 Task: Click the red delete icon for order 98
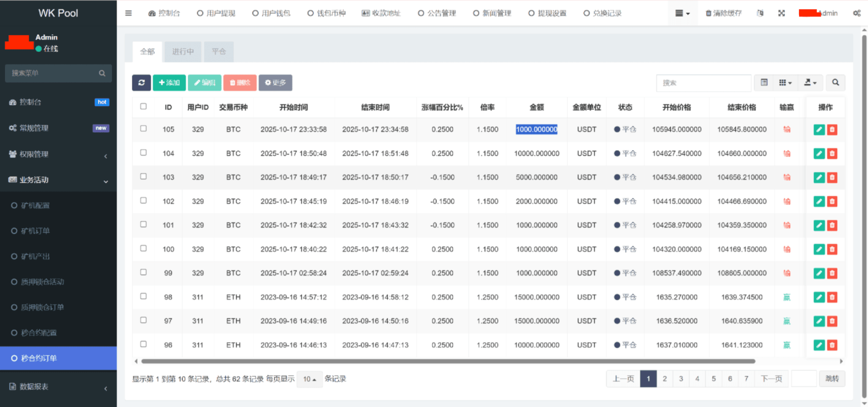832,297
